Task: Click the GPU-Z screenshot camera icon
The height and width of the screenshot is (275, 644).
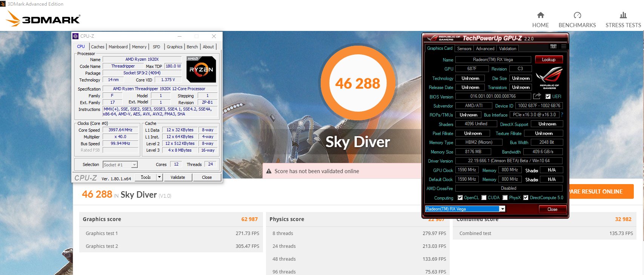Action: tap(553, 46)
